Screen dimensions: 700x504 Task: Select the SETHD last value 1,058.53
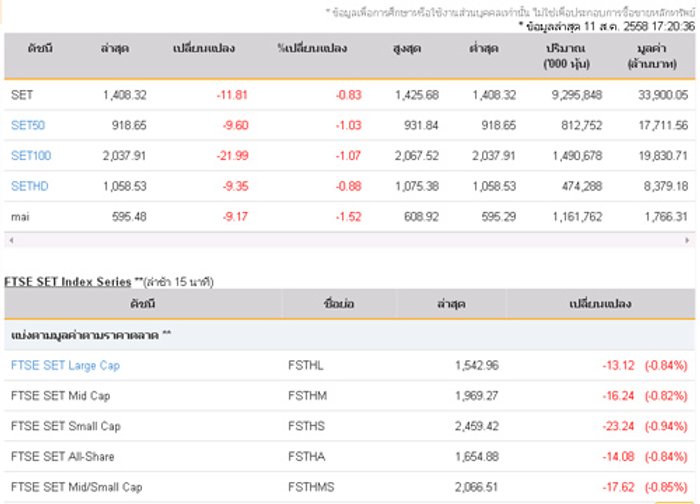(125, 186)
